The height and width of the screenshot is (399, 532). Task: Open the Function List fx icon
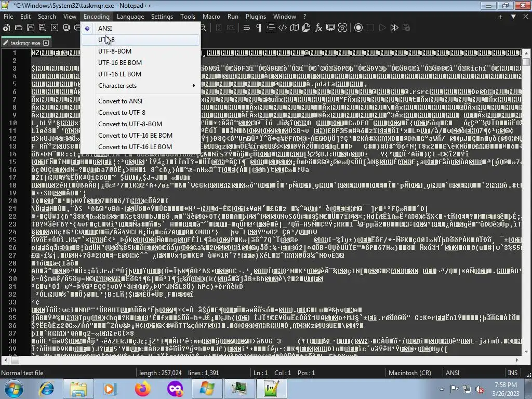pyautogui.click(x=318, y=28)
